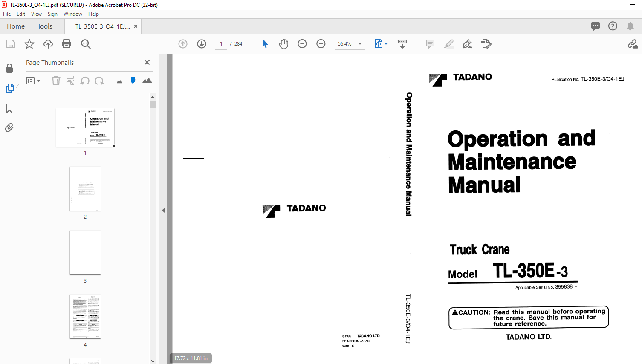Select page 2 thumbnail
The height and width of the screenshot is (364, 642).
pos(85,188)
